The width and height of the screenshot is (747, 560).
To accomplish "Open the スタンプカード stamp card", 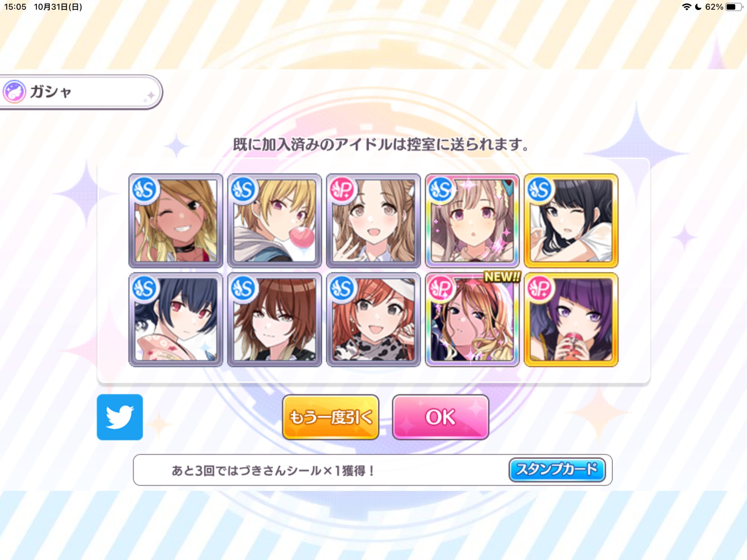I will tap(557, 470).
